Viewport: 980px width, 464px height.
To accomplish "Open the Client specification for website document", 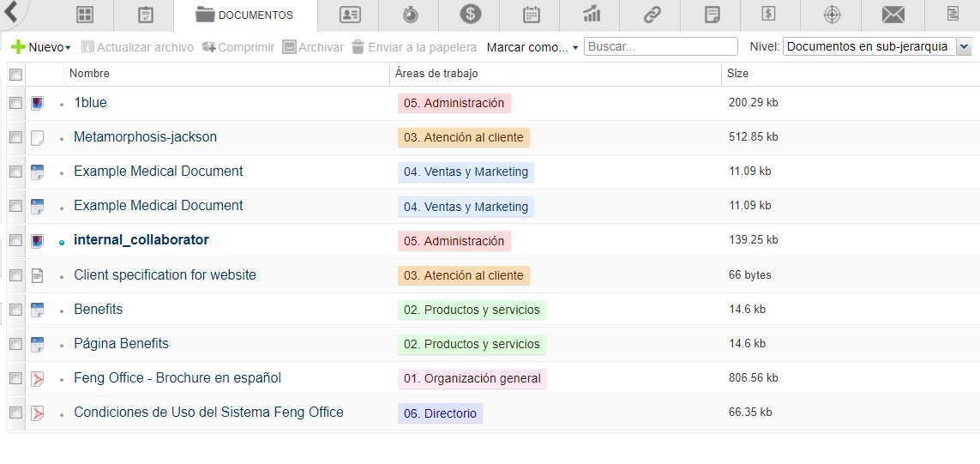I will pyautogui.click(x=165, y=275).
